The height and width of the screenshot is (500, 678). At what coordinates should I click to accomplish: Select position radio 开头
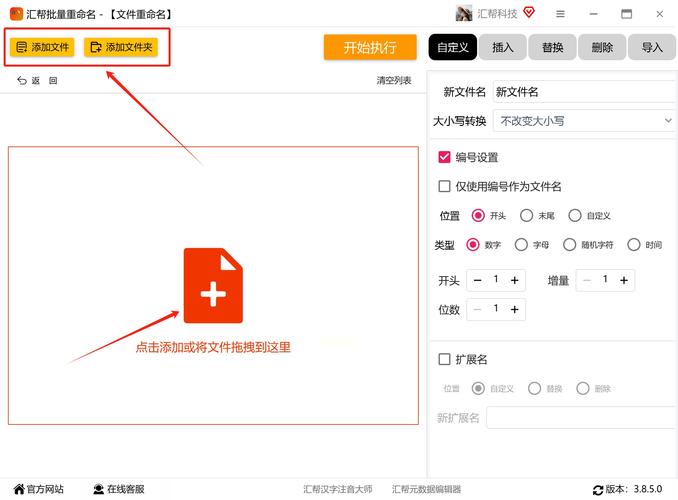click(478, 215)
